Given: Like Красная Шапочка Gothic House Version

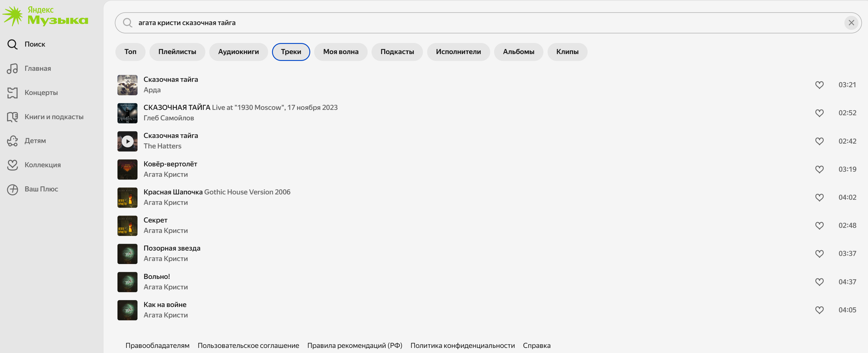Looking at the screenshot, I should [819, 197].
